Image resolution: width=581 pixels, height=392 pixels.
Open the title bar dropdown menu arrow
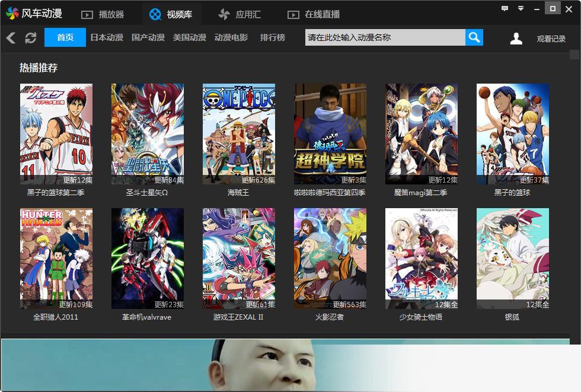[521, 8]
